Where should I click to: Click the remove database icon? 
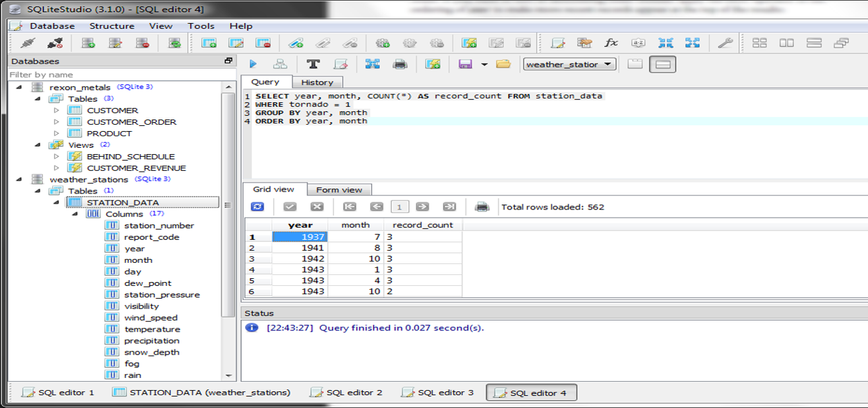click(142, 43)
